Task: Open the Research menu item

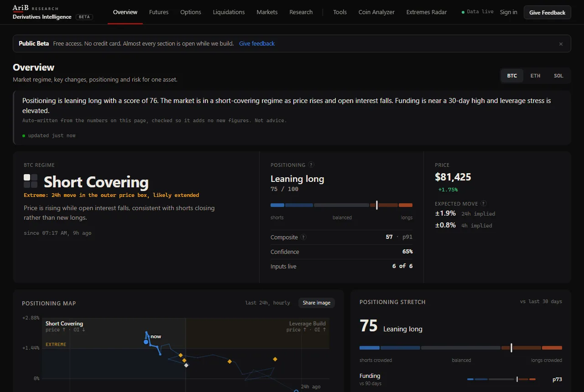Action: tap(301, 12)
